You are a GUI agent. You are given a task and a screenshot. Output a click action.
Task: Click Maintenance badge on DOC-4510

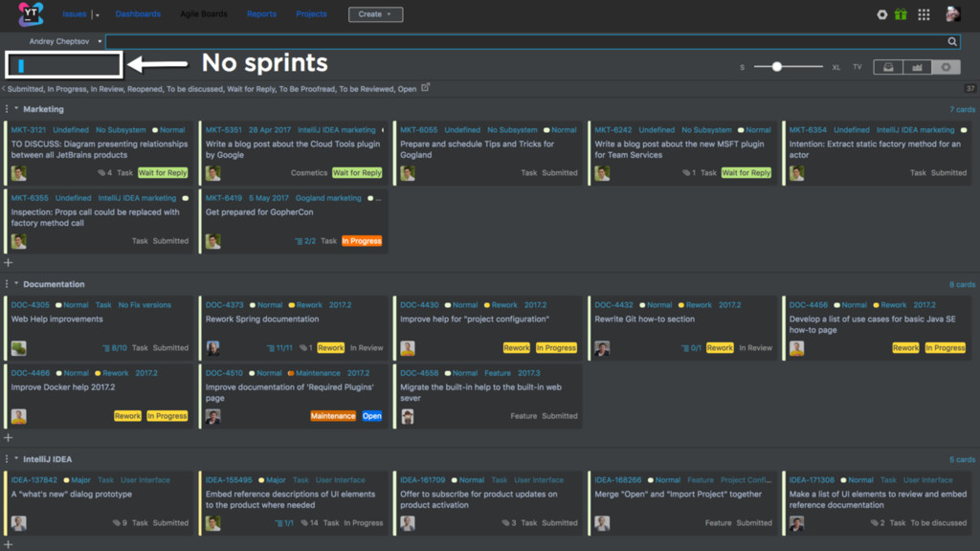[333, 416]
